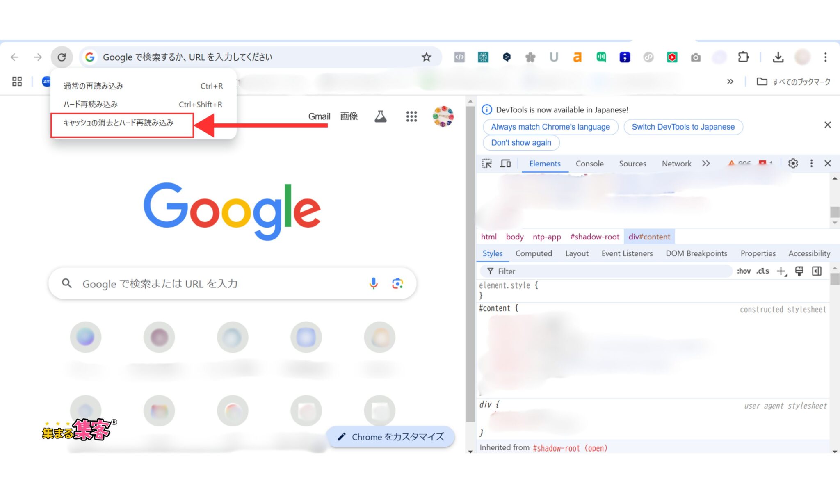This screenshot has height=504, width=840.
Task: Open the Event Listeners tab
Action: coord(627,253)
